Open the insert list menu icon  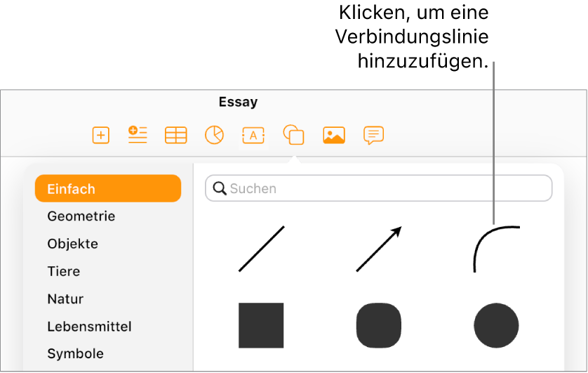(138, 135)
